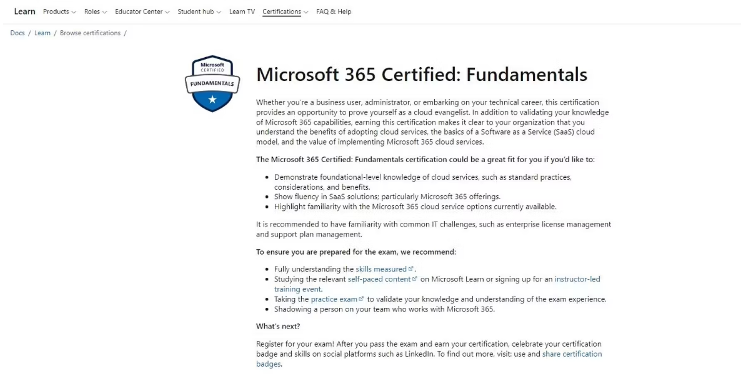Click "To ensure you are prepared" heading text
741x385 pixels.
(356, 252)
